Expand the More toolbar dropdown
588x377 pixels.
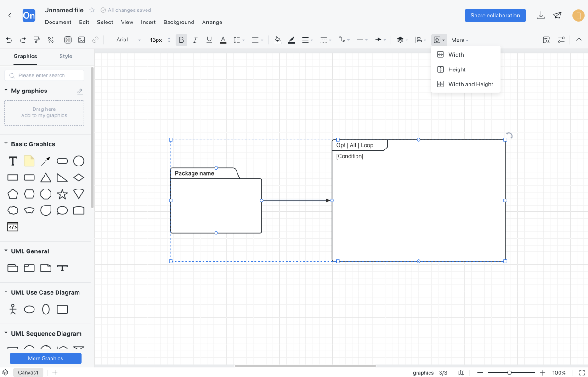pyautogui.click(x=459, y=40)
